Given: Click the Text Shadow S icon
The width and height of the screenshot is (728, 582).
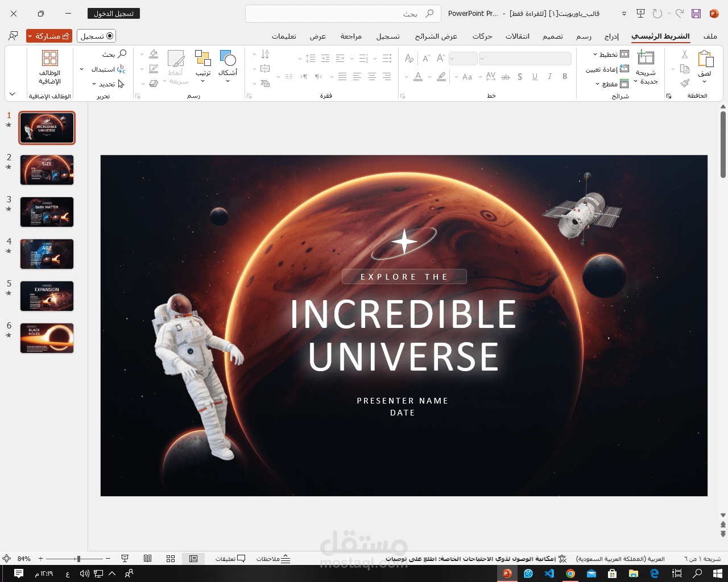Looking at the screenshot, I should click(x=520, y=77).
